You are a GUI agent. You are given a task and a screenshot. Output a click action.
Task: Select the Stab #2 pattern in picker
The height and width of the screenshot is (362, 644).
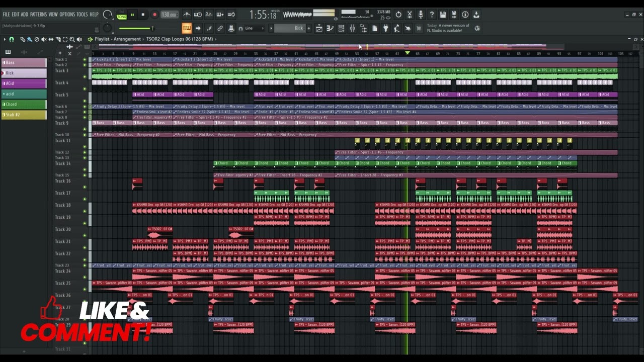click(24, 115)
